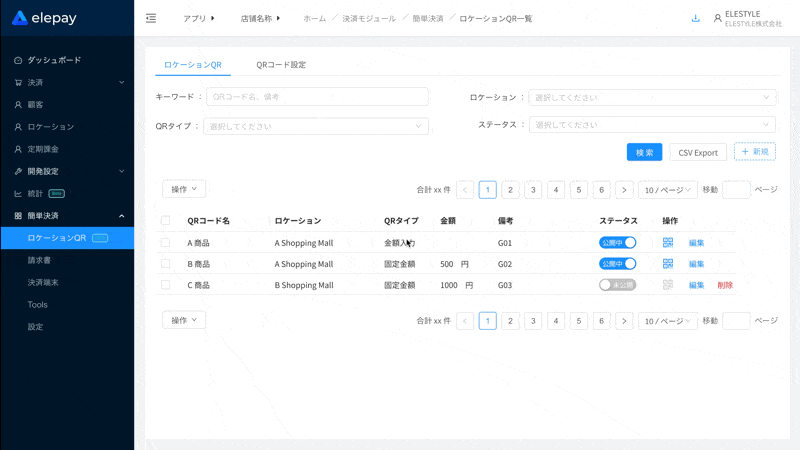The image size is (800, 450).
Task: Click the キーワード search input field
Action: coord(316,97)
